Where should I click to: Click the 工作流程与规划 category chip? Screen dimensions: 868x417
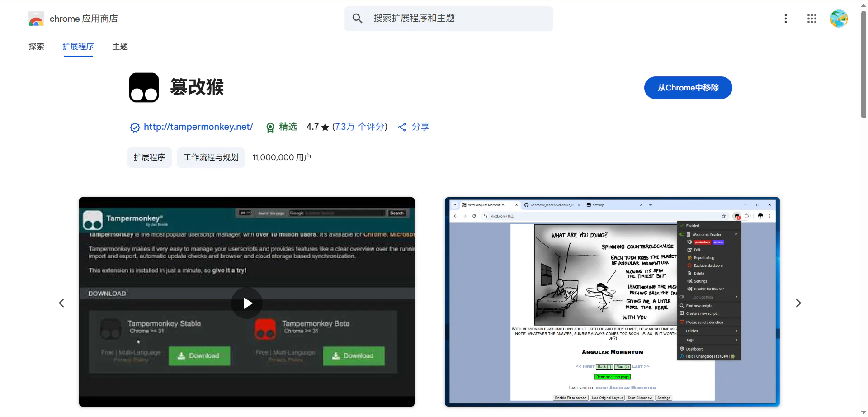point(211,157)
